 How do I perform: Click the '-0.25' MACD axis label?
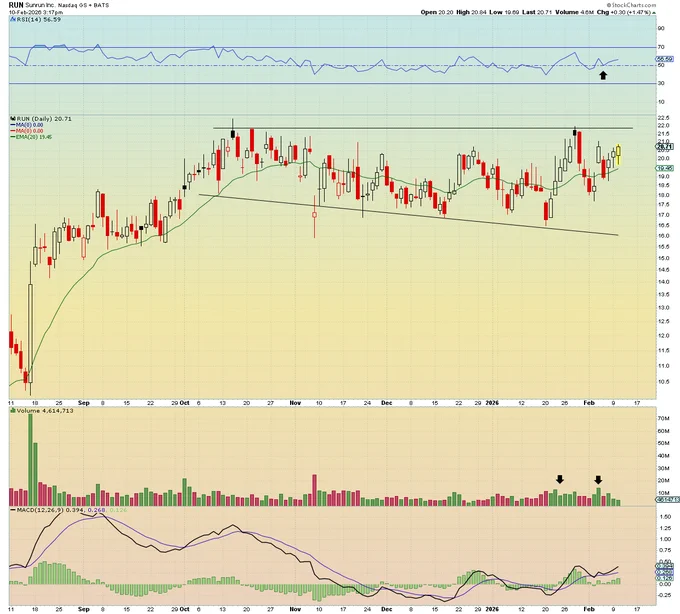tap(664, 595)
